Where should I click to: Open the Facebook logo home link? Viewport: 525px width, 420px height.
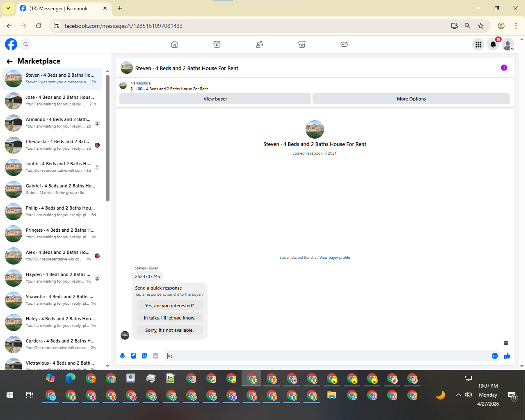11,44
